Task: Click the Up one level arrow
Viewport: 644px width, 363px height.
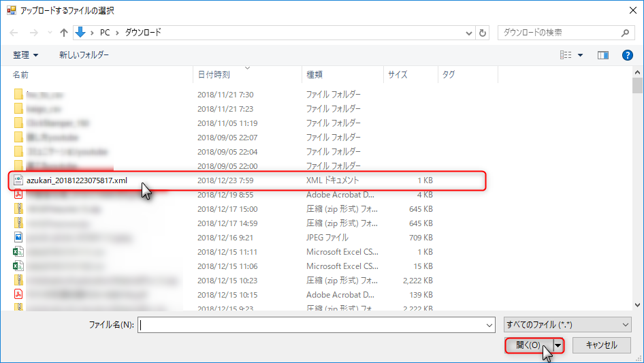Action: (x=64, y=33)
